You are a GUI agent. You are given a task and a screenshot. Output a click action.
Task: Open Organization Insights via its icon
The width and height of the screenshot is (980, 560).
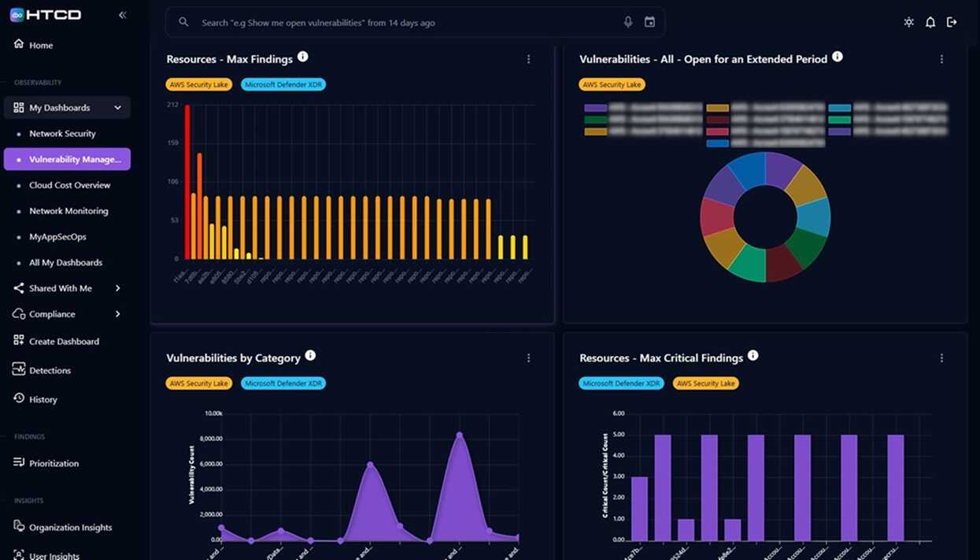point(17,526)
